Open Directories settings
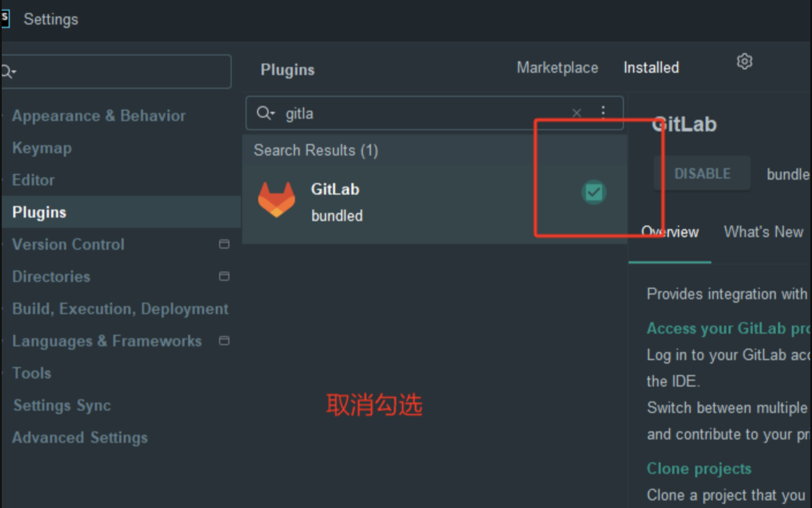 click(51, 277)
